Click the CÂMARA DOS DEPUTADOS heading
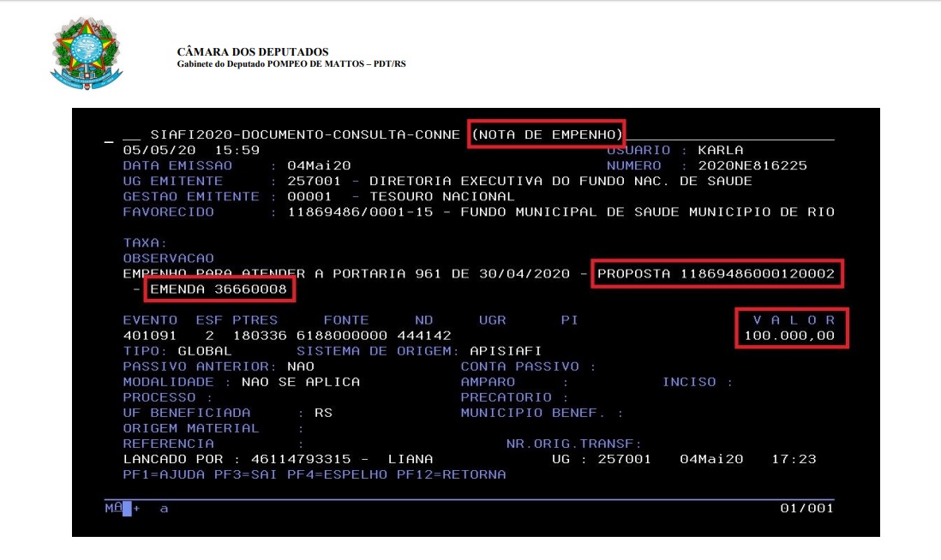This screenshot has height=560, width=941. (253, 52)
